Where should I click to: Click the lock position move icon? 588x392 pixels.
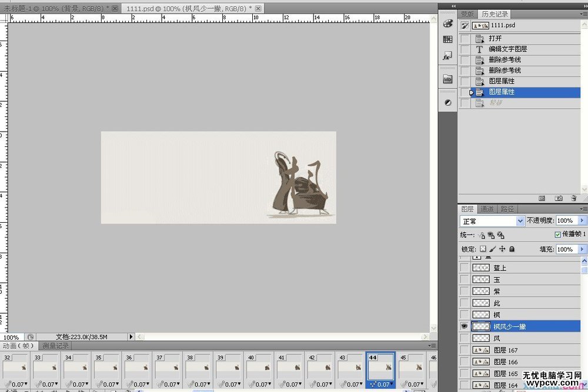[502, 249]
